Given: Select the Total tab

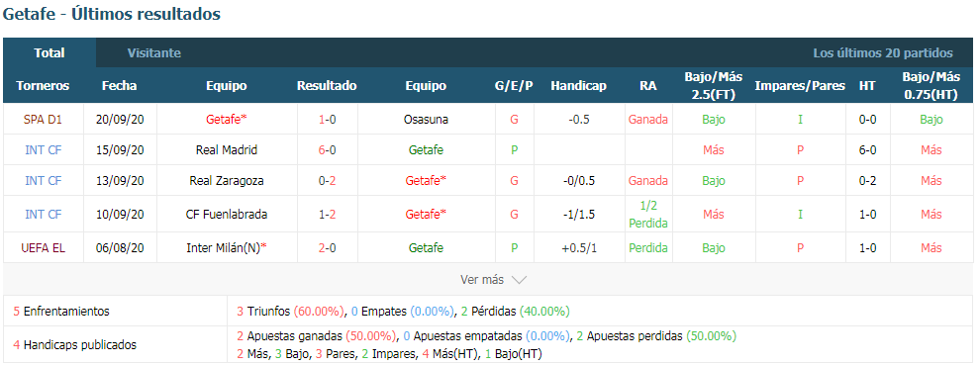Looking at the screenshot, I should pos(49,53).
